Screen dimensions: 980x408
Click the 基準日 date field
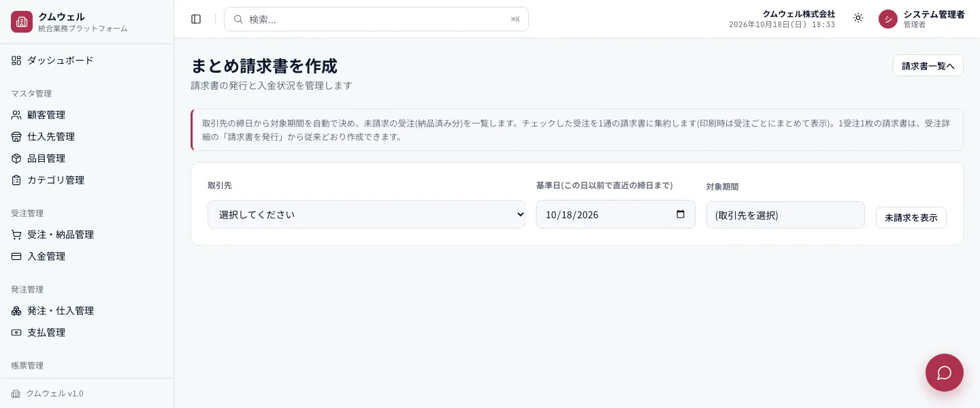[615, 214]
